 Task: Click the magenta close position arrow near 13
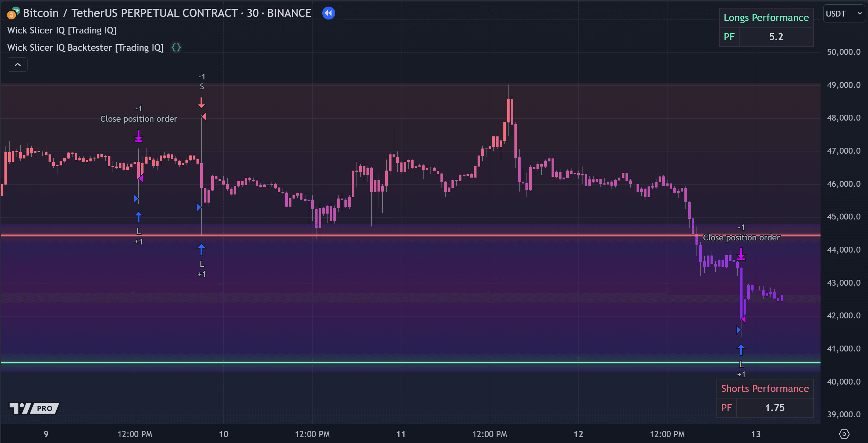click(741, 254)
